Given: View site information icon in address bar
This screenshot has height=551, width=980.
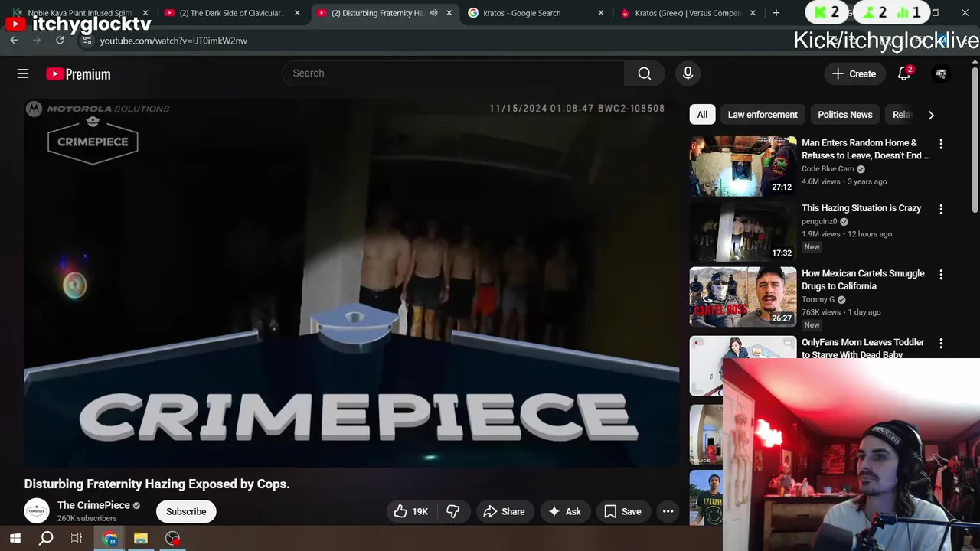Looking at the screenshot, I should point(87,41).
